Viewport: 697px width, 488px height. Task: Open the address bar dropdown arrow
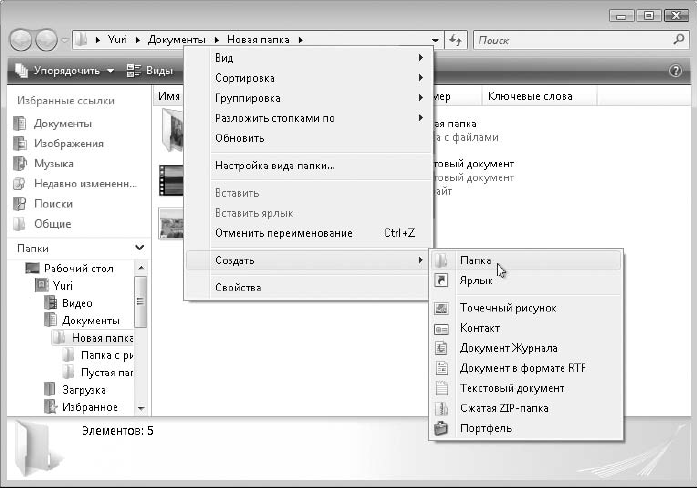[435, 40]
